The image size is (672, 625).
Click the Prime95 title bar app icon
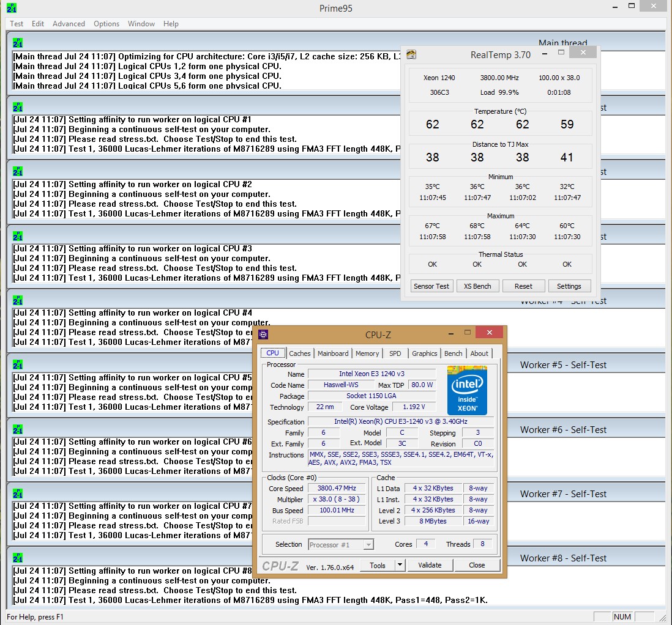click(12, 8)
